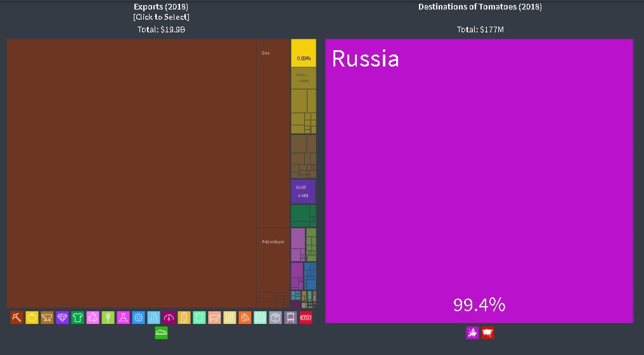Click the yellow 0.89% export tile
Image resolution: width=644 pixels, height=355 pixels.
(304, 53)
